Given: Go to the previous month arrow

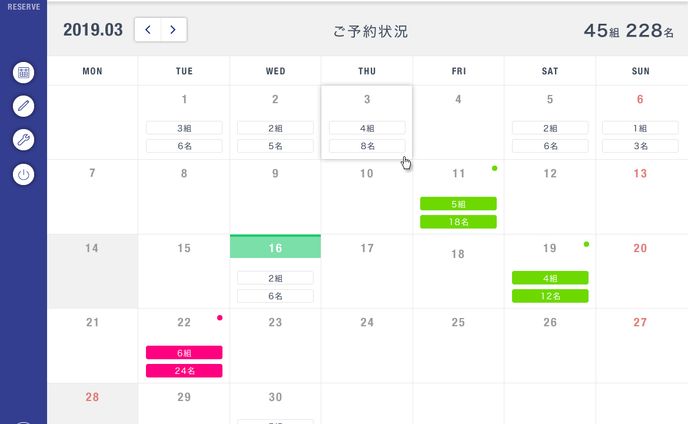Looking at the screenshot, I should pos(148,30).
